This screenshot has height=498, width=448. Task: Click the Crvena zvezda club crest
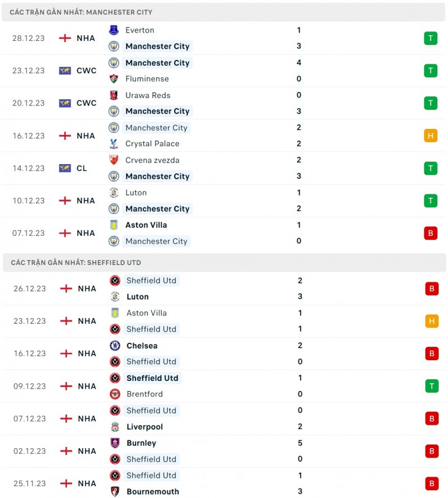114,160
